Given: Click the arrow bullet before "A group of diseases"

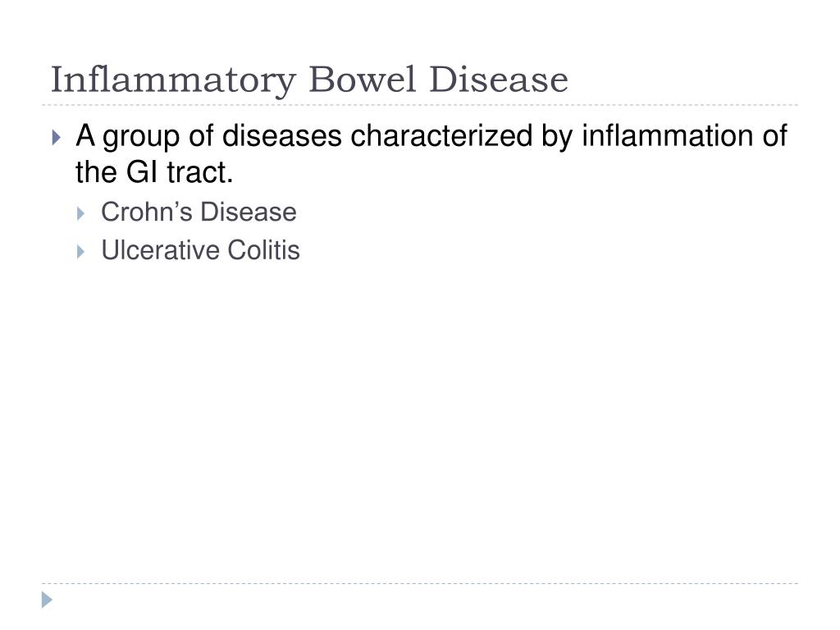Looking at the screenshot, I should (x=57, y=138).
